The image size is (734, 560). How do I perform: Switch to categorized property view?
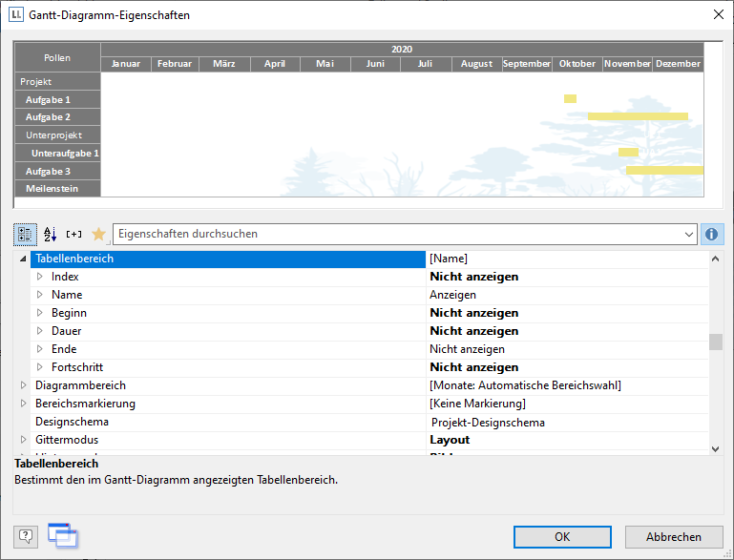point(26,234)
